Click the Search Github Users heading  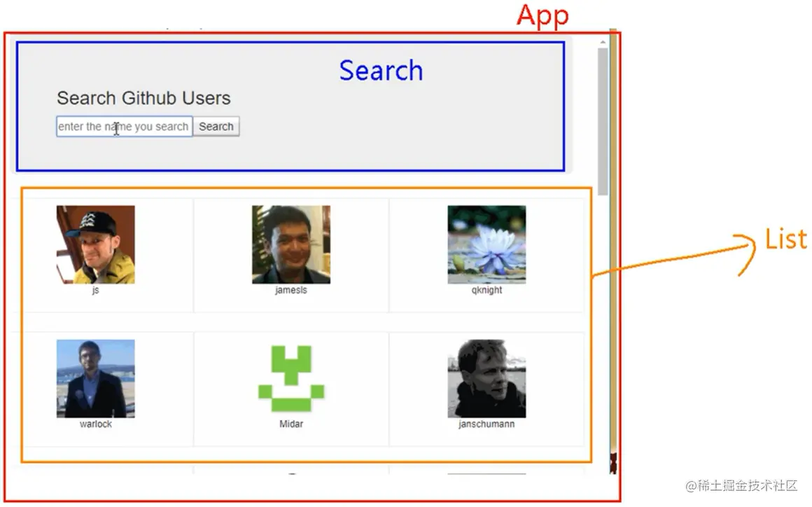point(144,98)
